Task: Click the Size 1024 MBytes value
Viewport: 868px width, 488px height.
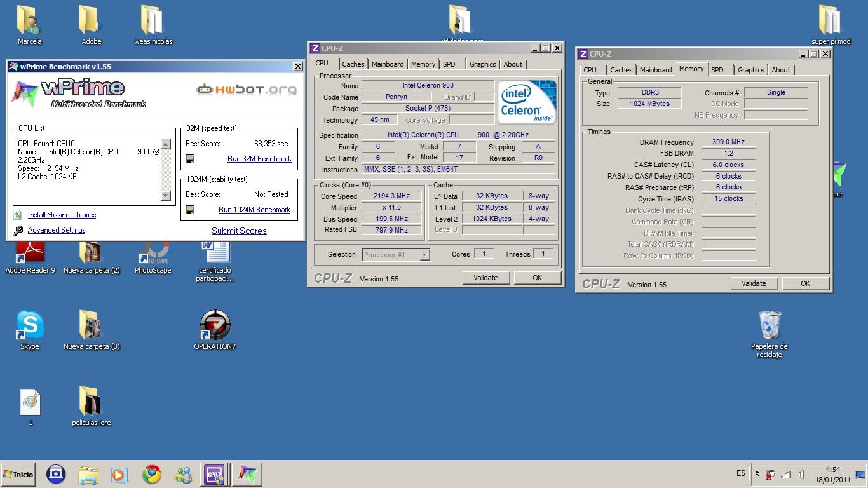Action: click(x=649, y=104)
